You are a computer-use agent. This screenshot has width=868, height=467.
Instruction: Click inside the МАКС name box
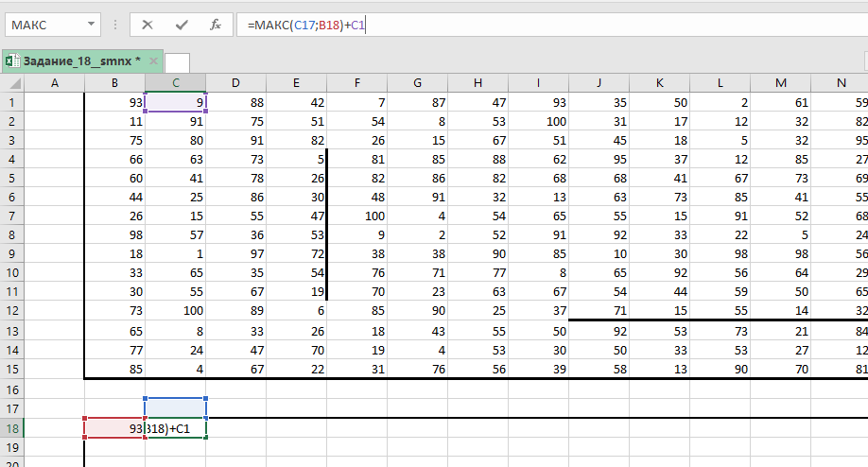coord(43,25)
